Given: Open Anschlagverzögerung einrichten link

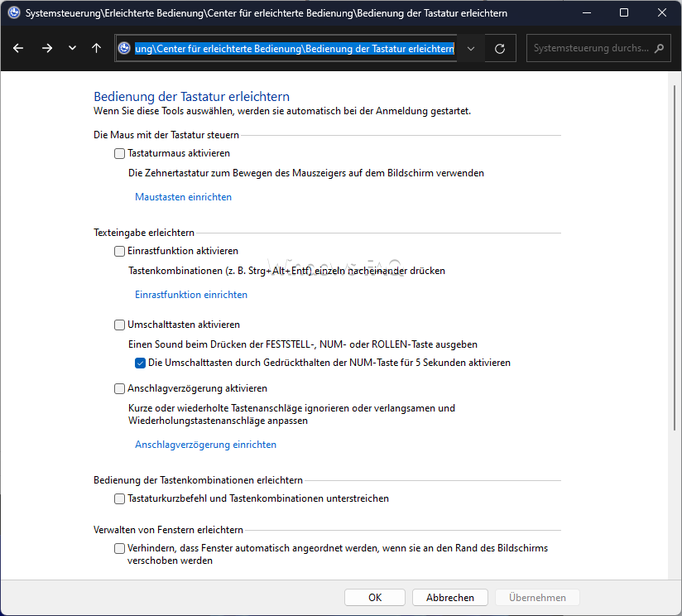Looking at the screenshot, I should click(x=205, y=445).
